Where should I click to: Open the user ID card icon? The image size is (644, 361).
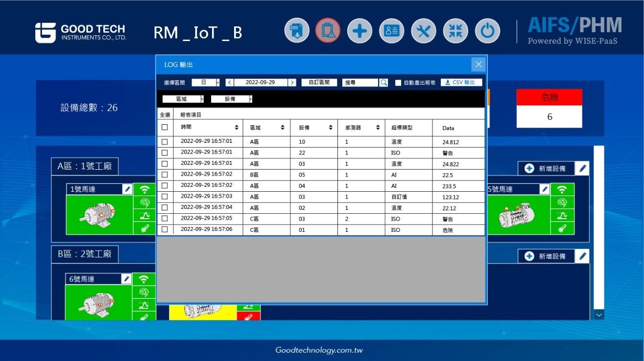click(391, 31)
